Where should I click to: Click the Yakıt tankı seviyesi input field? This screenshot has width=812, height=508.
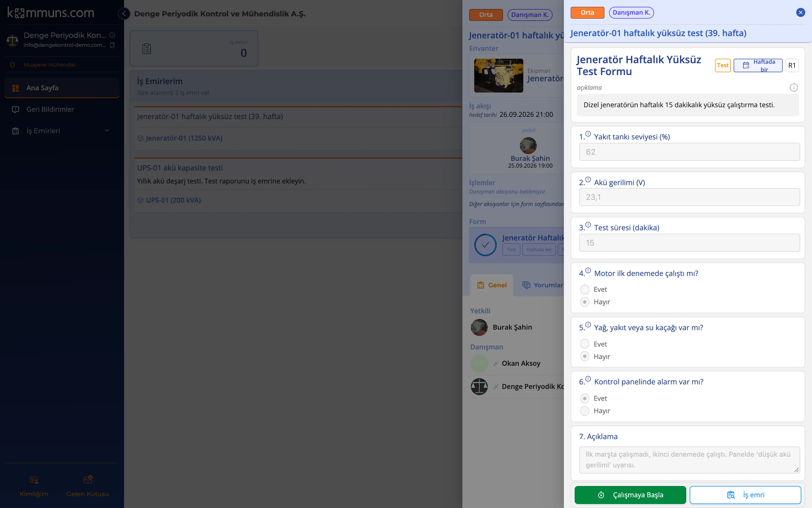[x=689, y=152]
